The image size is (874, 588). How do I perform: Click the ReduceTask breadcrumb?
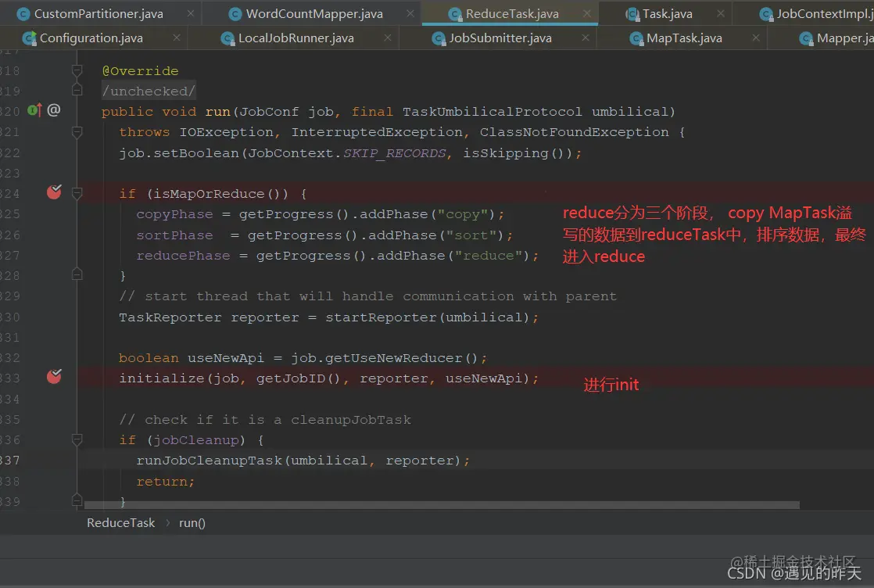pyautogui.click(x=120, y=523)
